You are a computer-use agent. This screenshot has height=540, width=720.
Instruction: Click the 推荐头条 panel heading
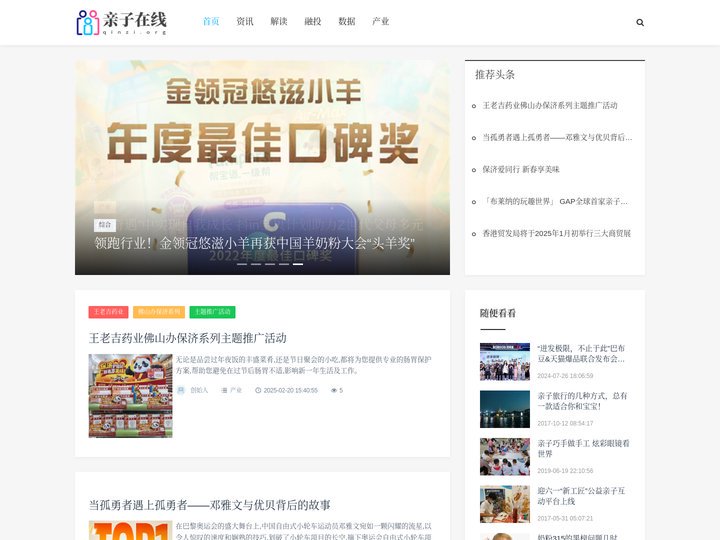[x=495, y=74]
